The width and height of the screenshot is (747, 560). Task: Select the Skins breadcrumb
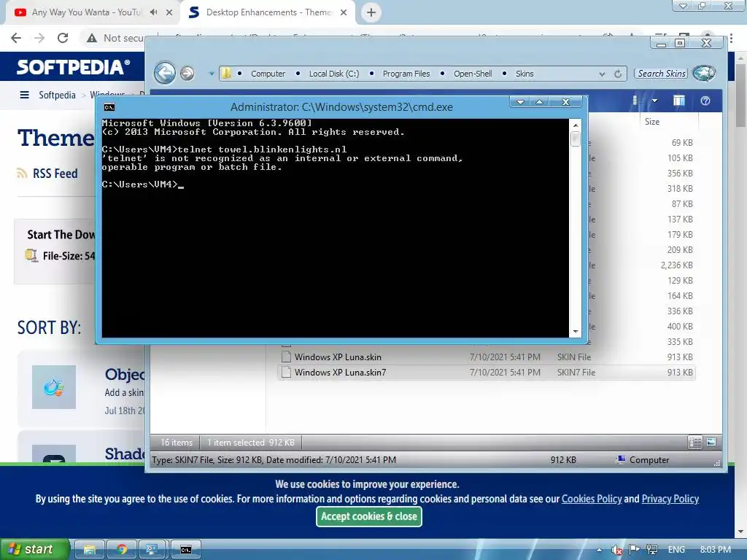pyautogui.click(x=525, y=74)
